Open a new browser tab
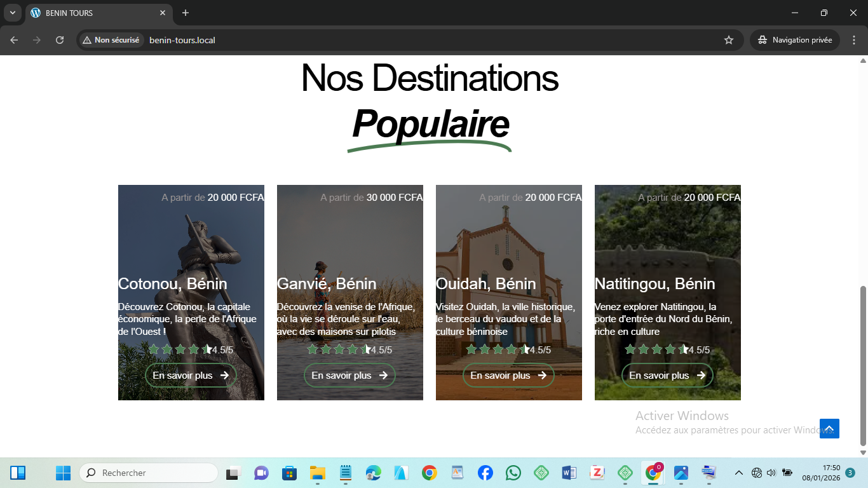This screenshot has height=488, width=868. point(186,13)
